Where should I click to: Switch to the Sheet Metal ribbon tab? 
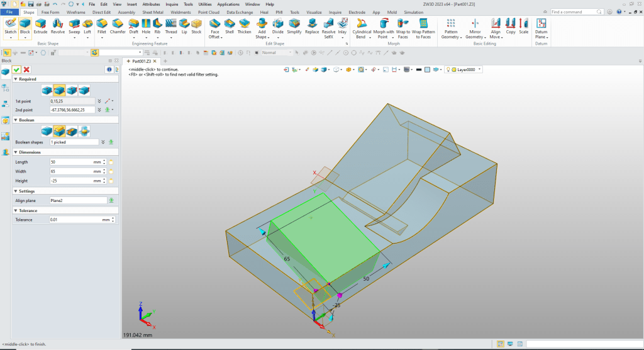152,12
